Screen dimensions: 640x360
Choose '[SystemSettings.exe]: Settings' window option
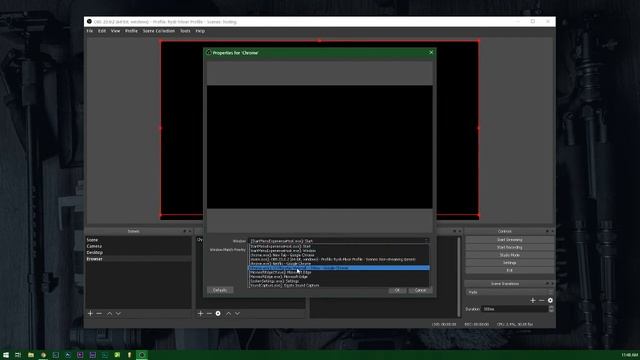click(x=339, y=281)
